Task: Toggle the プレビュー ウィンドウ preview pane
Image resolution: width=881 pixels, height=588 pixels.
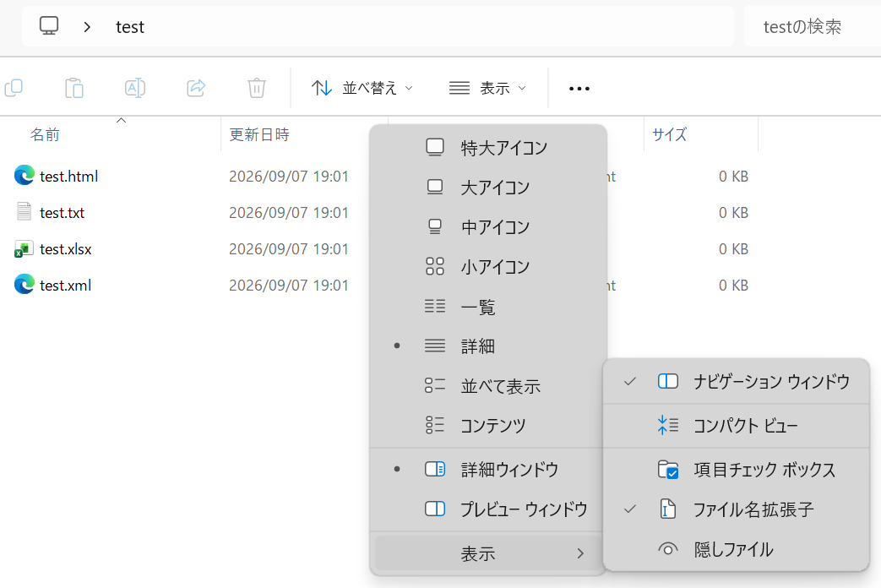Action: point(487,509)
